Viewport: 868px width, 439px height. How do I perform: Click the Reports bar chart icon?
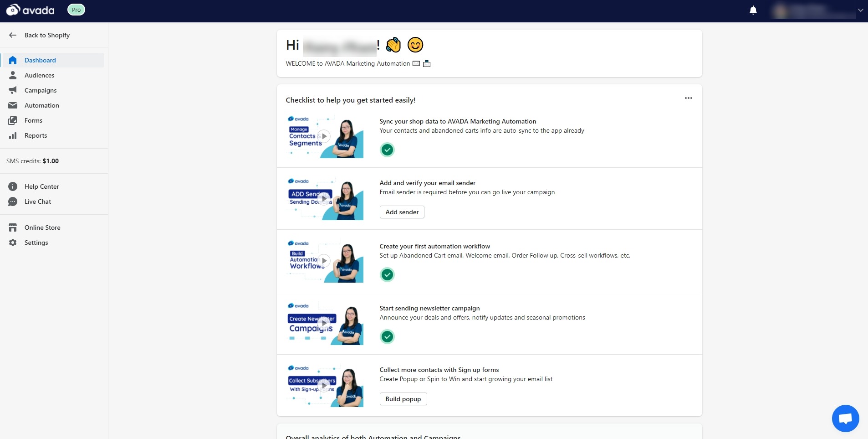[x=13, y=135]
